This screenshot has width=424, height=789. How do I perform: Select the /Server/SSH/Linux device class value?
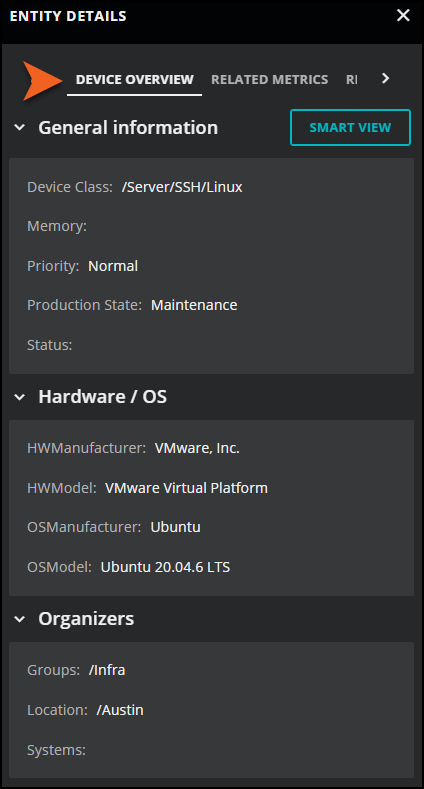pyautogui.click(x=182, y=187)
